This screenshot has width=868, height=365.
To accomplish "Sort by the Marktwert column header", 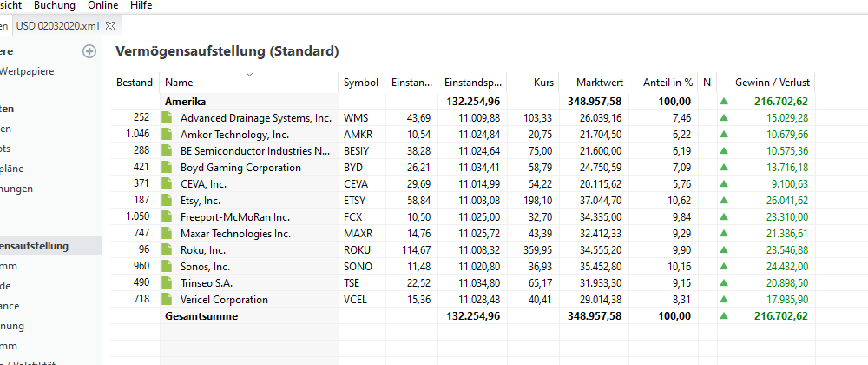I will point(600,83).
